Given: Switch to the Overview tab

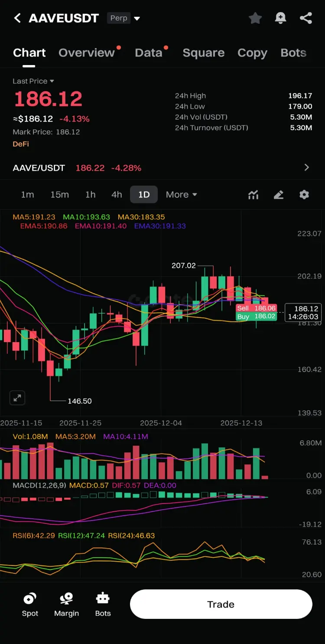Looking at the screenshot, I should 87,53.
